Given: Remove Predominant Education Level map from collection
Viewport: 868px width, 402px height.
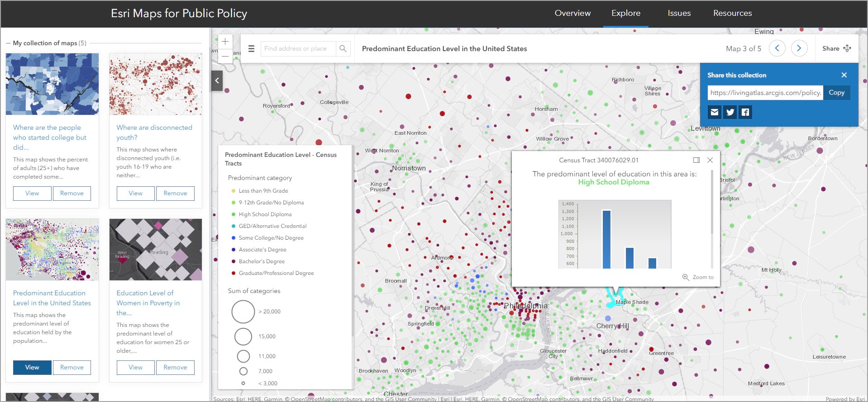Looking at the screenshot, I should pyautogui.click(x=72, y=367).
